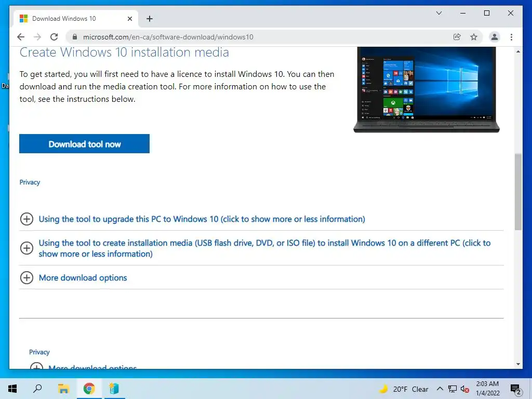
Task: Expand 'Using the tool to upgrade this PC' plus icon
Action: pyautogui.click(x=27, y=219)
